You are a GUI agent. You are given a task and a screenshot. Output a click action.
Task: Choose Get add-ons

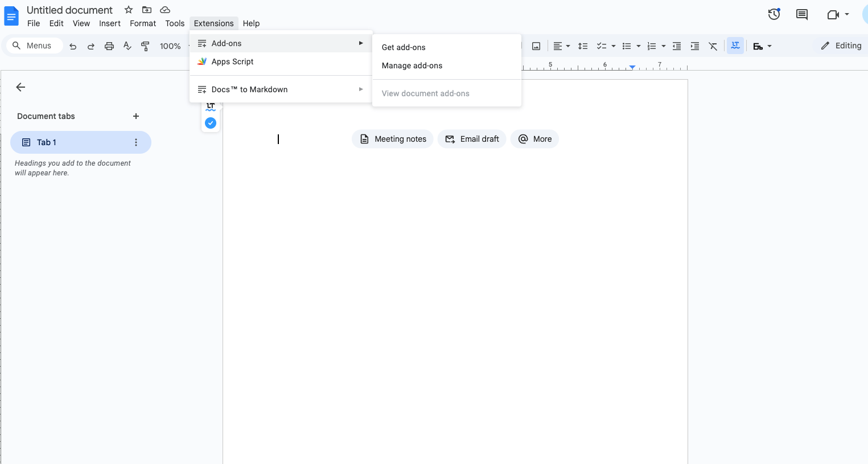point(447,47)
